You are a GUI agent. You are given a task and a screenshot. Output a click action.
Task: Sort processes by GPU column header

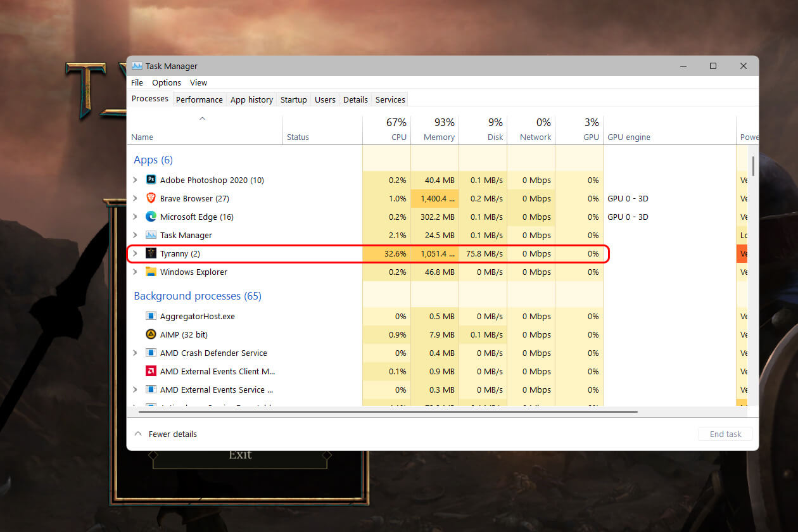point(579,130)
